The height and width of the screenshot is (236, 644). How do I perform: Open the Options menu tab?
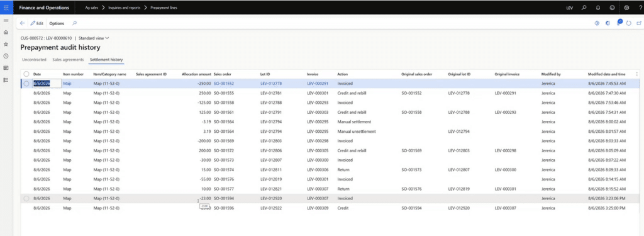click(57, 23)
